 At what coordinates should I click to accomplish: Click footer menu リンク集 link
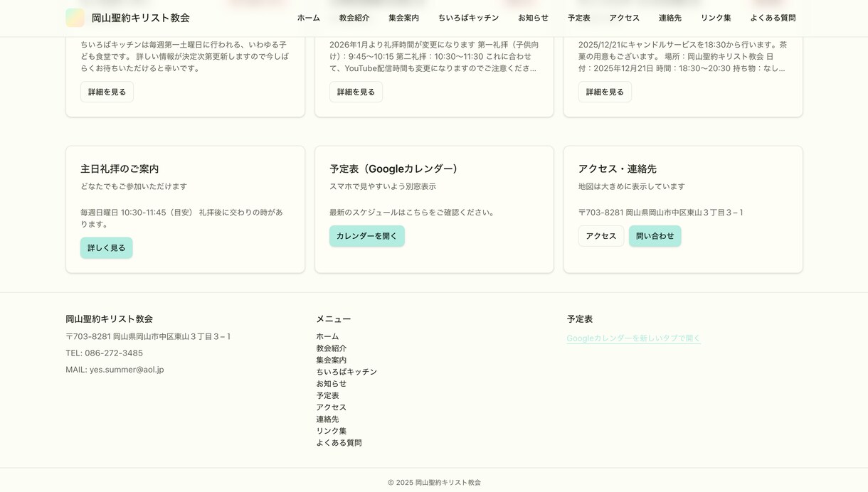tap(332, 431)
